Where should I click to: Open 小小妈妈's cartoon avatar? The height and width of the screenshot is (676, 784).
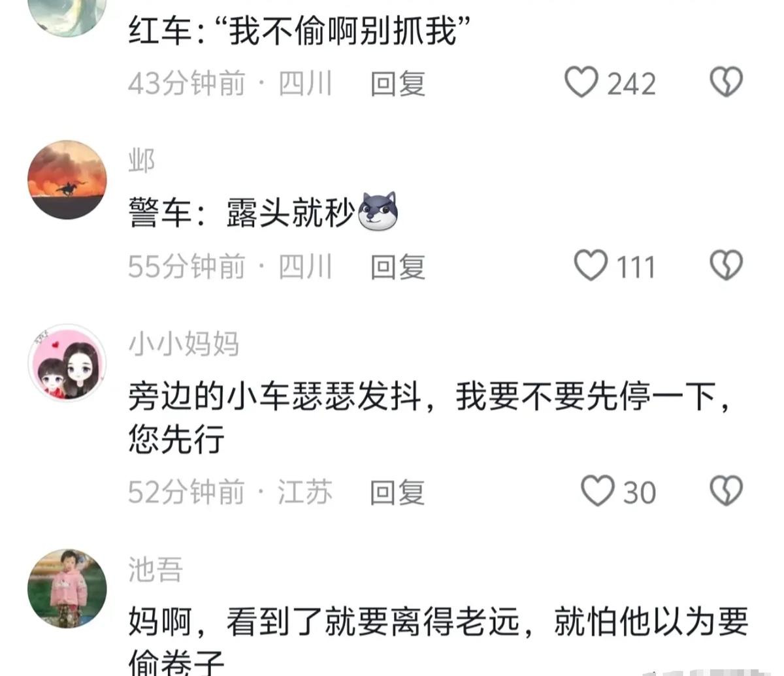pos(67,362)
